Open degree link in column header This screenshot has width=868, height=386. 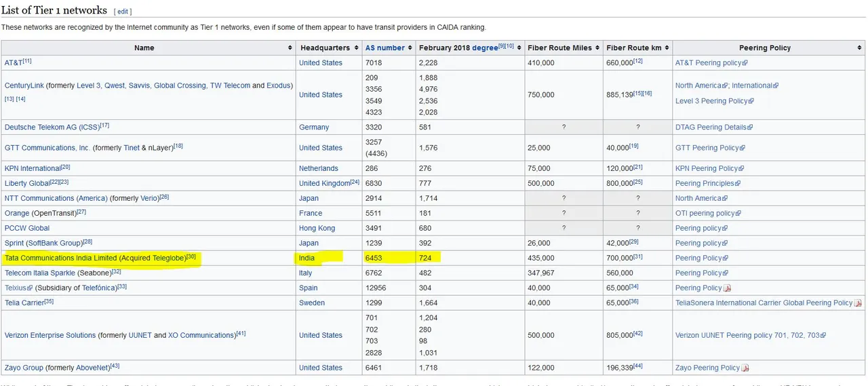point(485,48)
